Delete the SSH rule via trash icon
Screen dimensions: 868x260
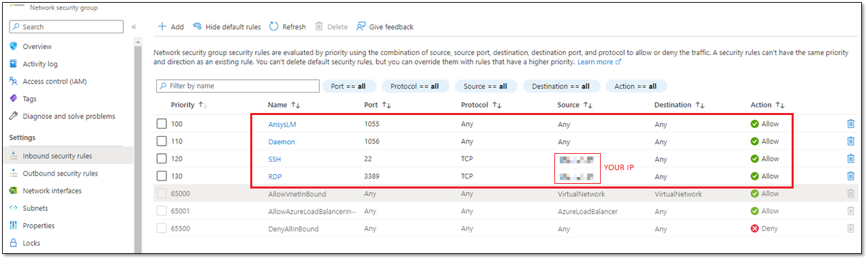tap(850, 159)
